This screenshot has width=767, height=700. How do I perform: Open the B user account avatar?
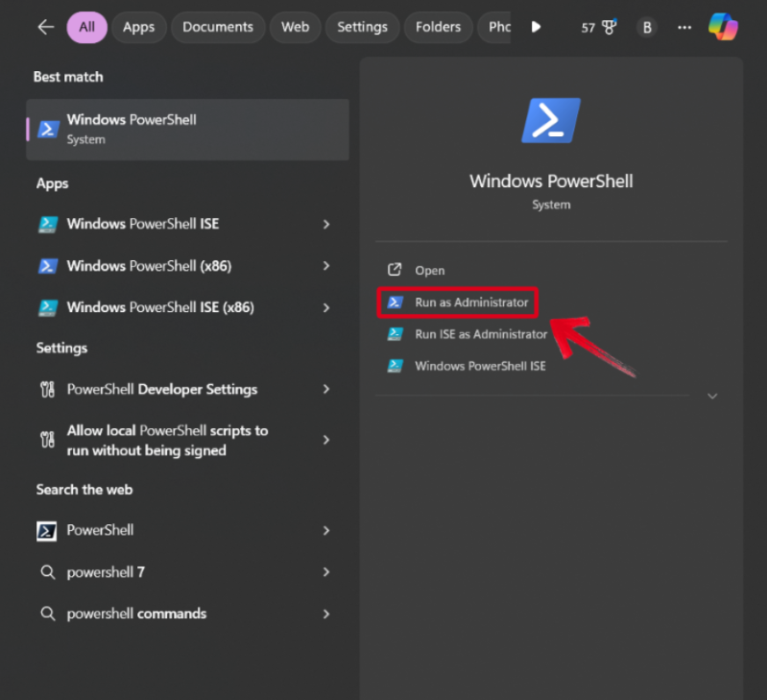(647, 28)
